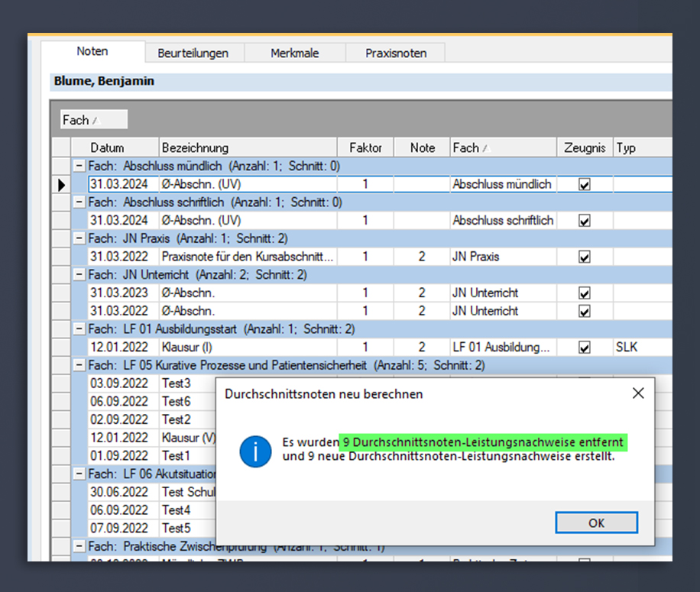This screenshot has height=592, width=700.
Task: Click OK in the dialog
Action: tap(596, 522)
